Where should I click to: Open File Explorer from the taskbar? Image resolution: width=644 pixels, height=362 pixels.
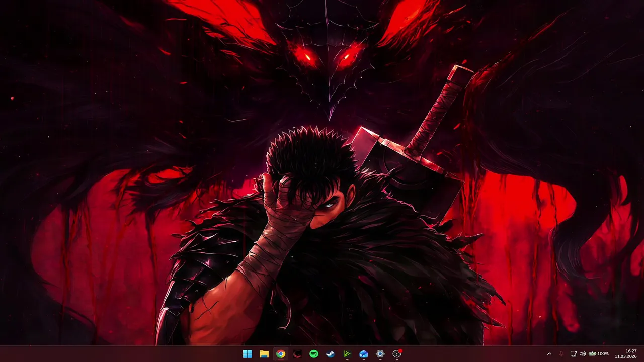pyautogui.click(x=264, y=354)
